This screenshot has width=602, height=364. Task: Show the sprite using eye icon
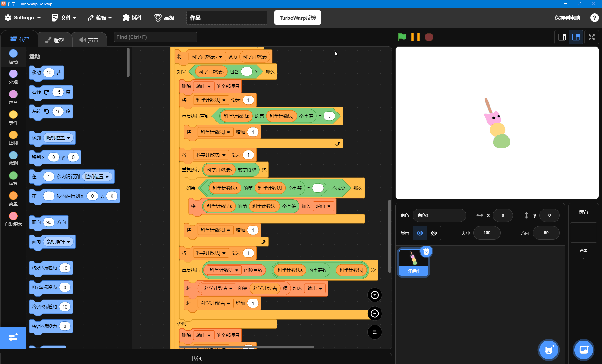[420, 233]
